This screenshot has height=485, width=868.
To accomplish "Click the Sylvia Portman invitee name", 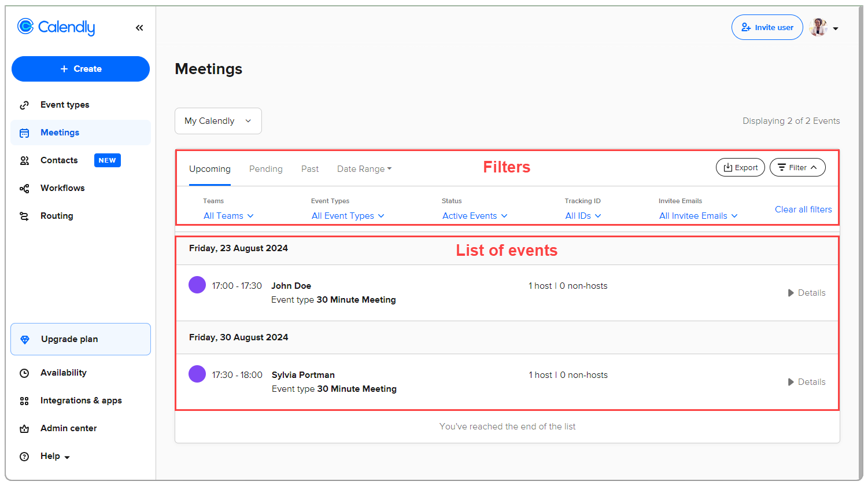I will click(303, 375).
